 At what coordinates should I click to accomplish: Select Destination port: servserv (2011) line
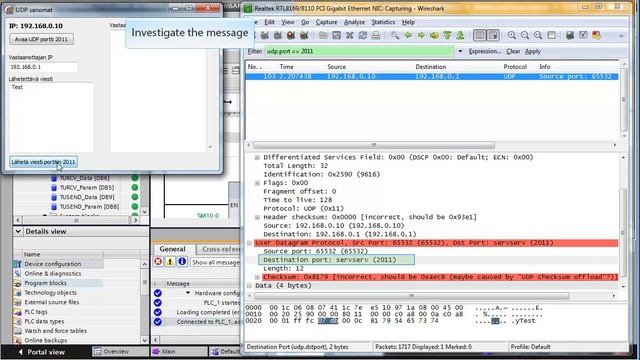[x=336, y=260]
